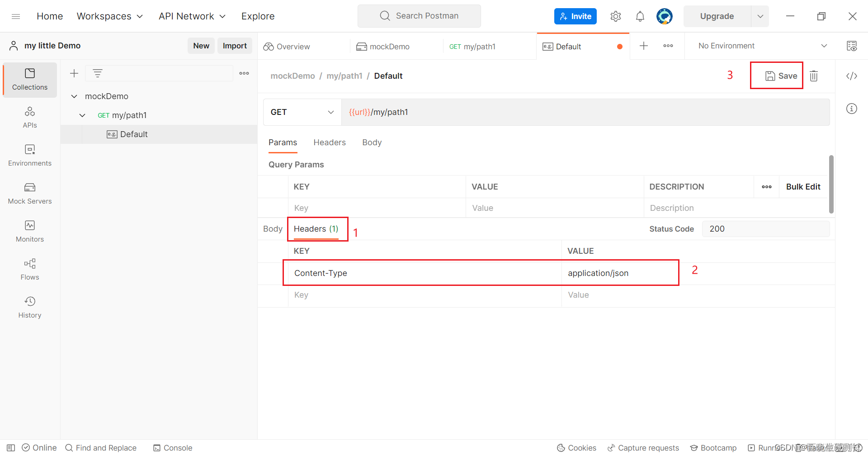
Task: Start Capture requests
Action: [x=643, y=448]
